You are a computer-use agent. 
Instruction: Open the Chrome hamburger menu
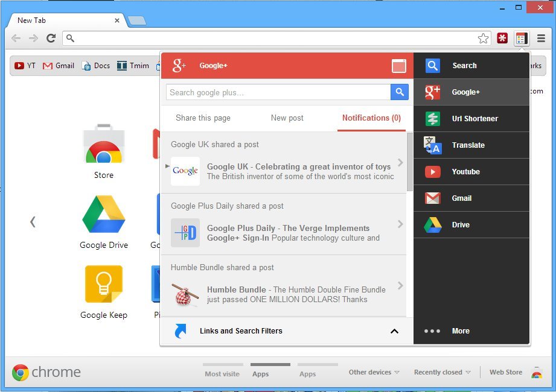[541, 38]
